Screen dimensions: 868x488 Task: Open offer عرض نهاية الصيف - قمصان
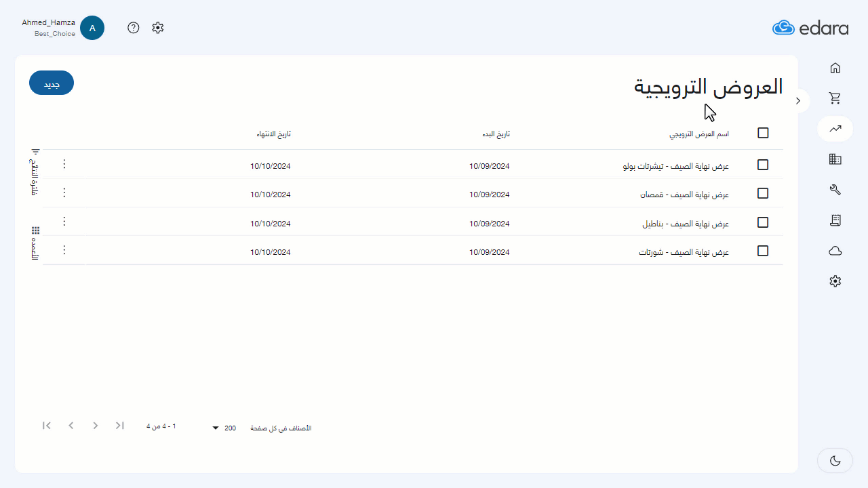685,195
